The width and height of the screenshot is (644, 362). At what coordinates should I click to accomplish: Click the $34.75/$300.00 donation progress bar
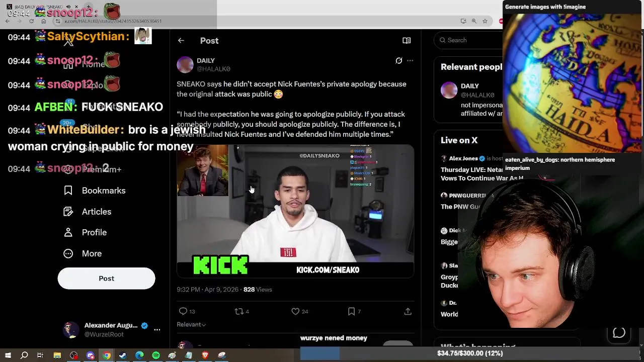[470, 353]
